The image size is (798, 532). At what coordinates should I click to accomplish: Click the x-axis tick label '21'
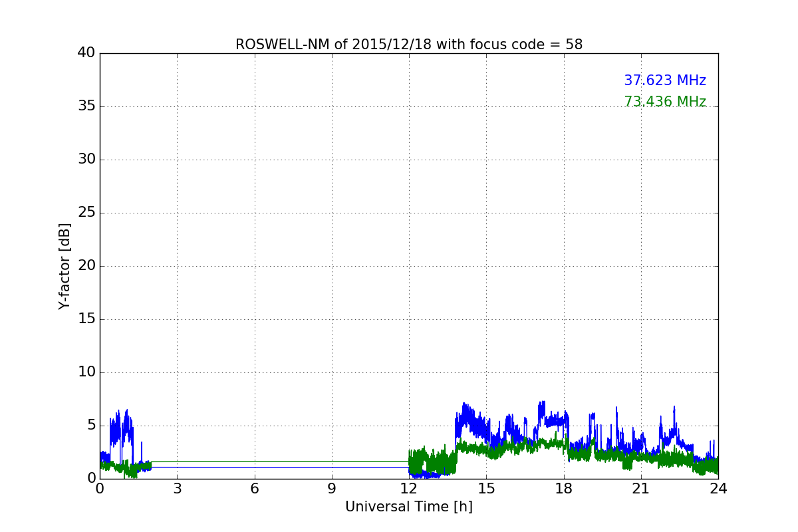(x=641, y=489)
